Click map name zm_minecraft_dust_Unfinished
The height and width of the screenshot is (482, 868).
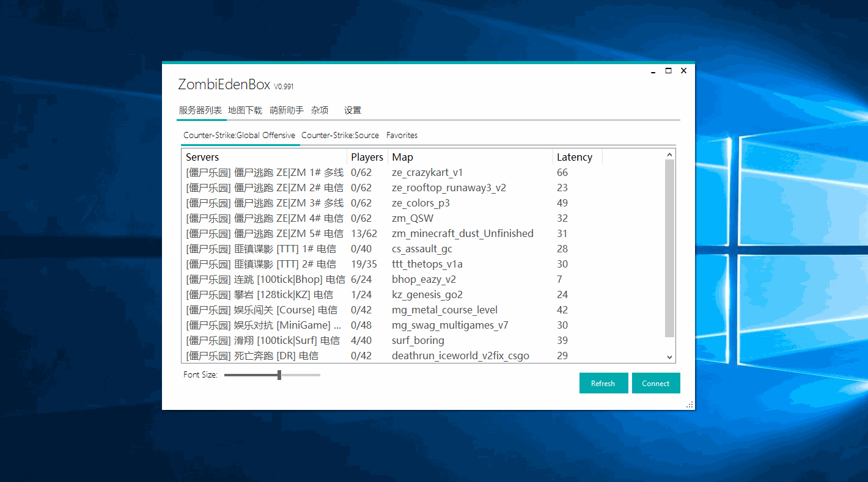point(463,233)
